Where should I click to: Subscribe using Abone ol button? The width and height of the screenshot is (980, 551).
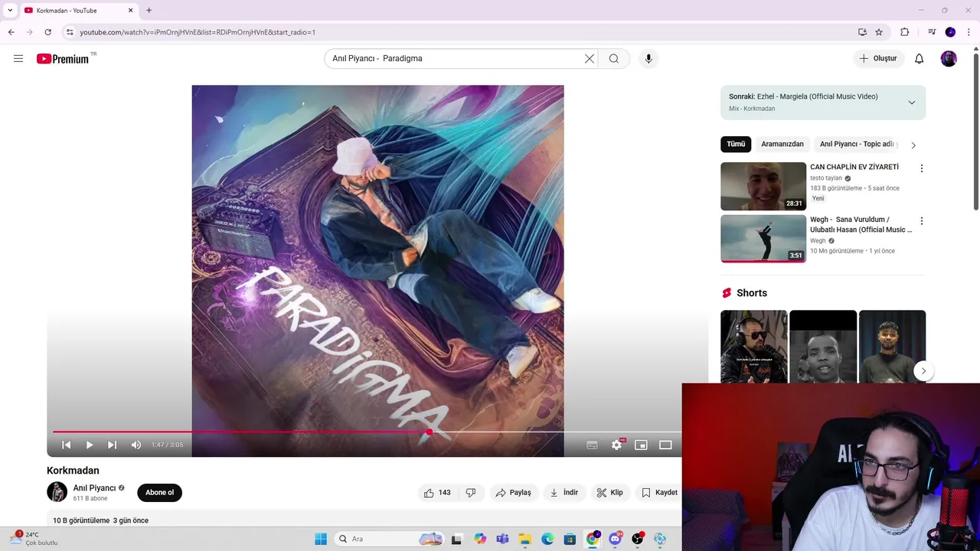(x=160, y=493)
